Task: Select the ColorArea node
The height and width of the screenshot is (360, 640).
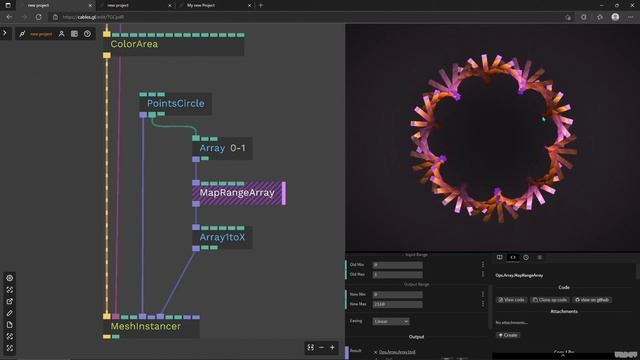Action: pos(174,44)
